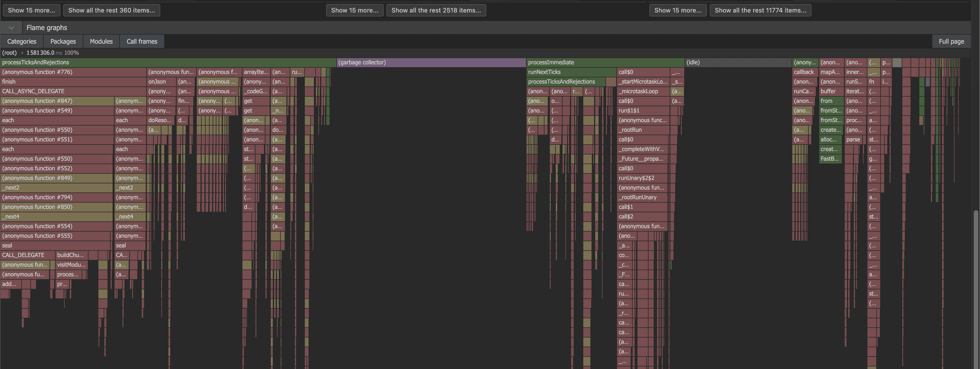
Task: Select the _startMicrotaskLo... frame
Action: pyautogui.click(x=643, y=82)
